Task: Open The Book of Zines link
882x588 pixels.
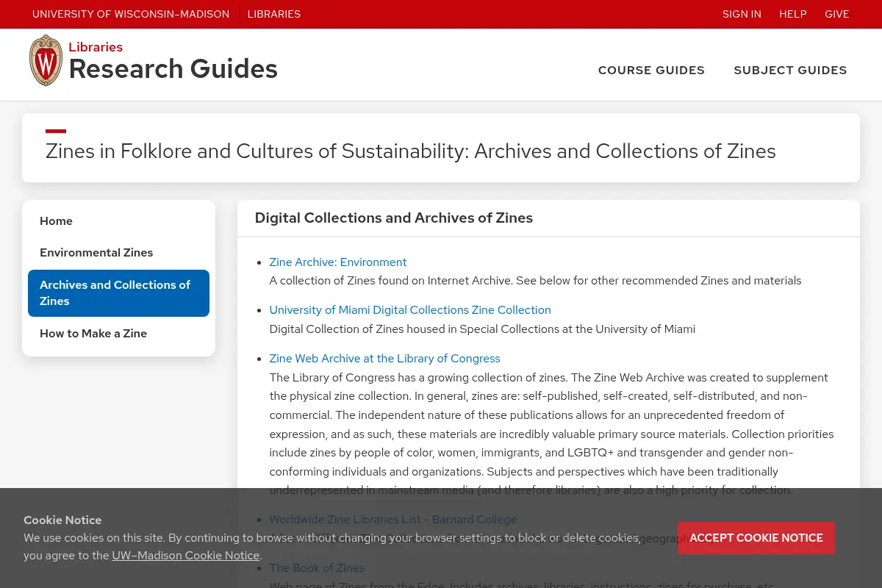Action: tap(317, 567)
